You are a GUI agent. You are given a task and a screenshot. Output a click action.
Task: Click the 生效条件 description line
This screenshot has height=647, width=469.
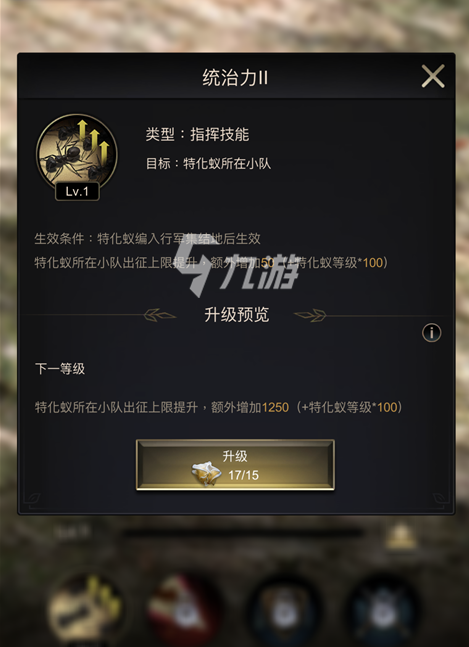[x=147, y=238]
